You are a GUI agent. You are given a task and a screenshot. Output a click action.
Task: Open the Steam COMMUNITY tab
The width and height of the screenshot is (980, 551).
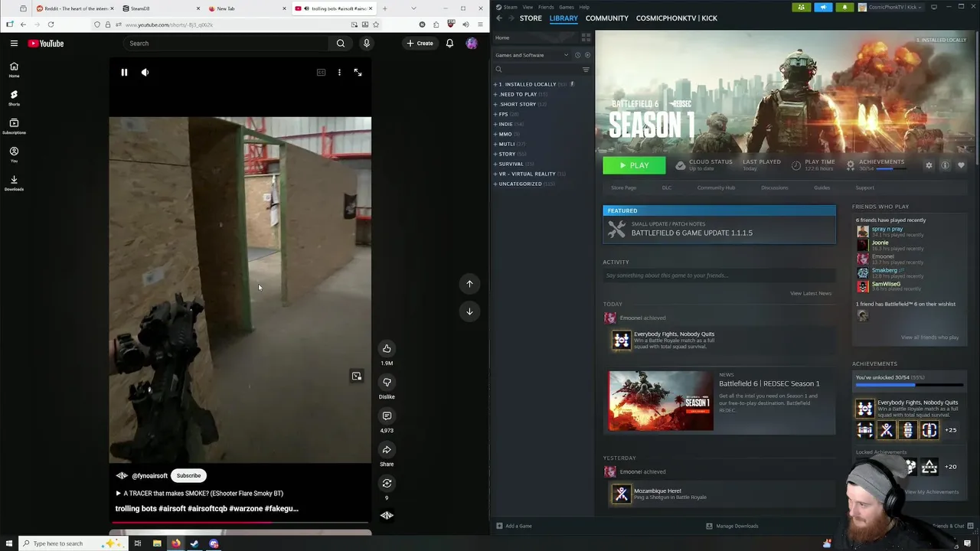(x=606, y=18)
